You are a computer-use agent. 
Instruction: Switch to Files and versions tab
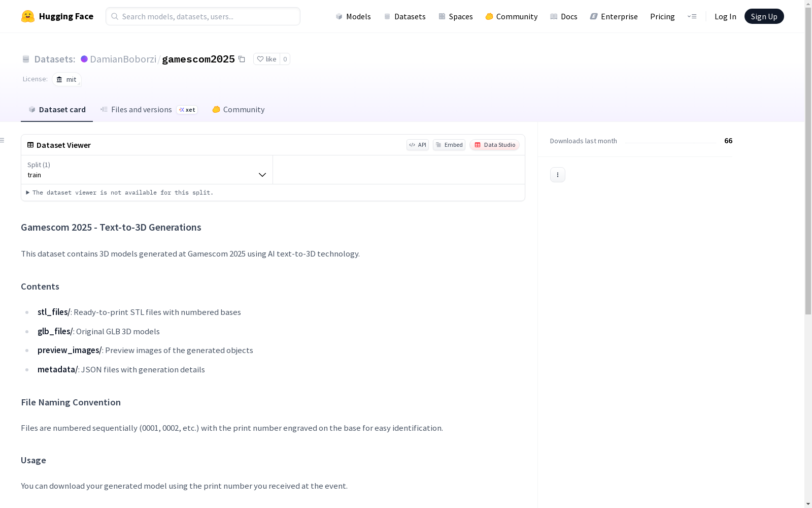[149, 110]
